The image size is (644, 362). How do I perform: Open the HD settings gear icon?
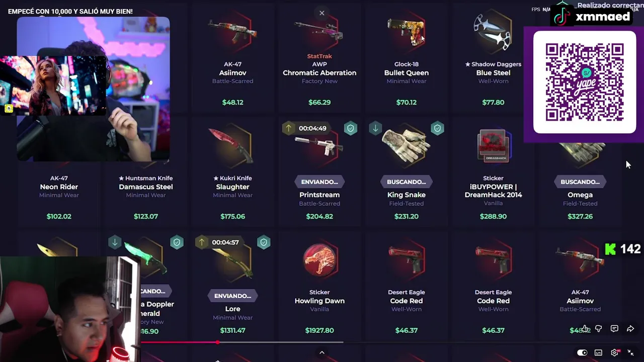(615, 353)
